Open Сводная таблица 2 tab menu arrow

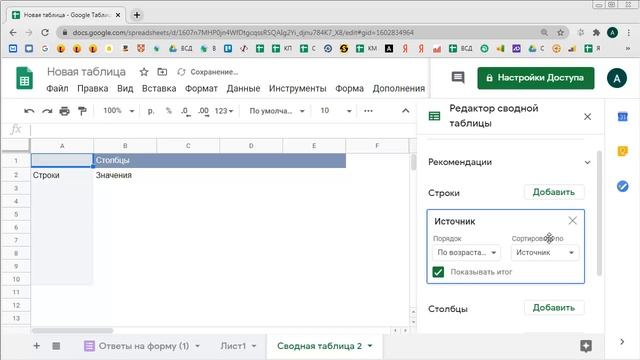pyautogui.click(x=370, y=346)
